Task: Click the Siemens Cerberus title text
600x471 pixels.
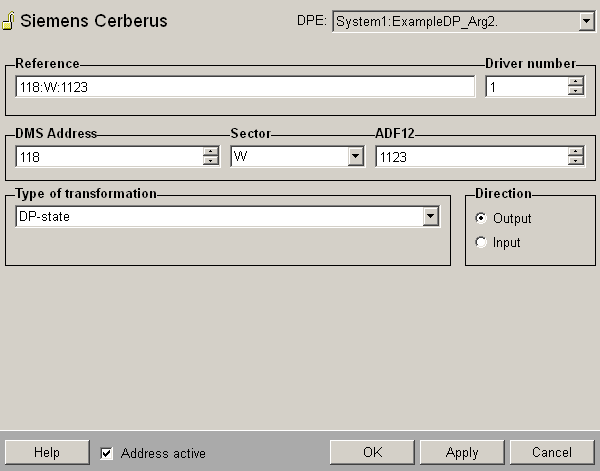Action: 94,21
